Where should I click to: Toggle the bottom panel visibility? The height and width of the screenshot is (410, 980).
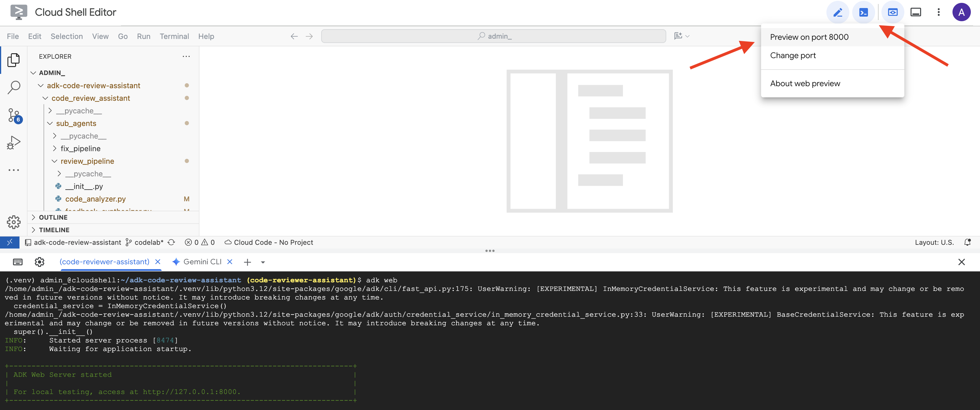tap(916, 12)
